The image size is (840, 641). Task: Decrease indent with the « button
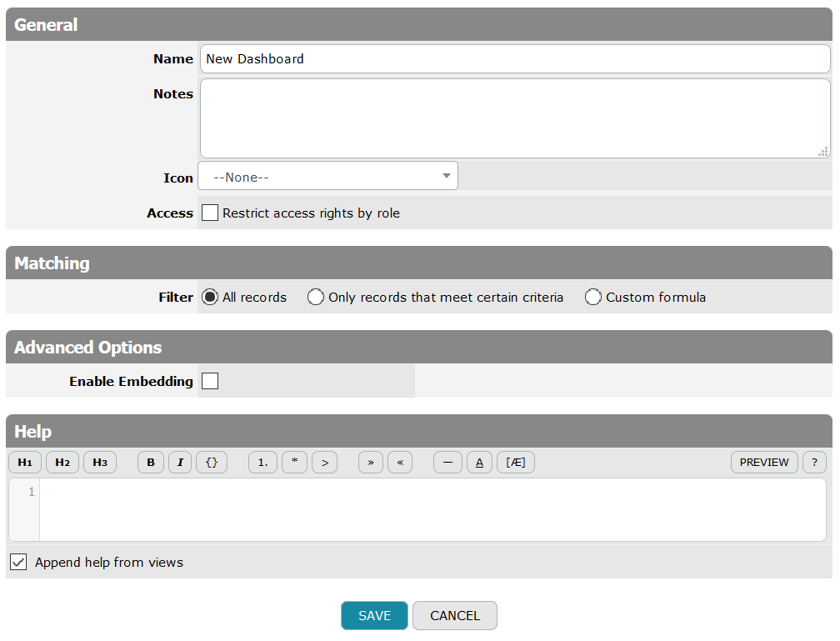tap(400, 463)
